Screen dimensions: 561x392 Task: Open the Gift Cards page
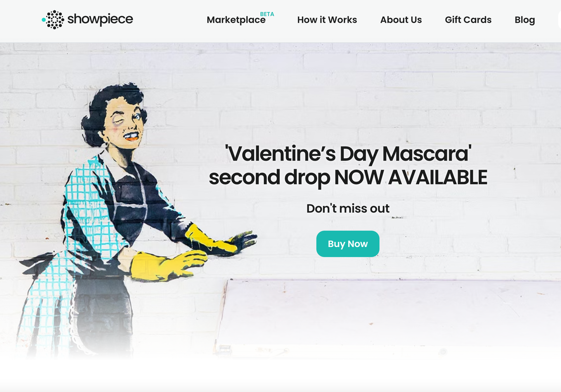468,20
